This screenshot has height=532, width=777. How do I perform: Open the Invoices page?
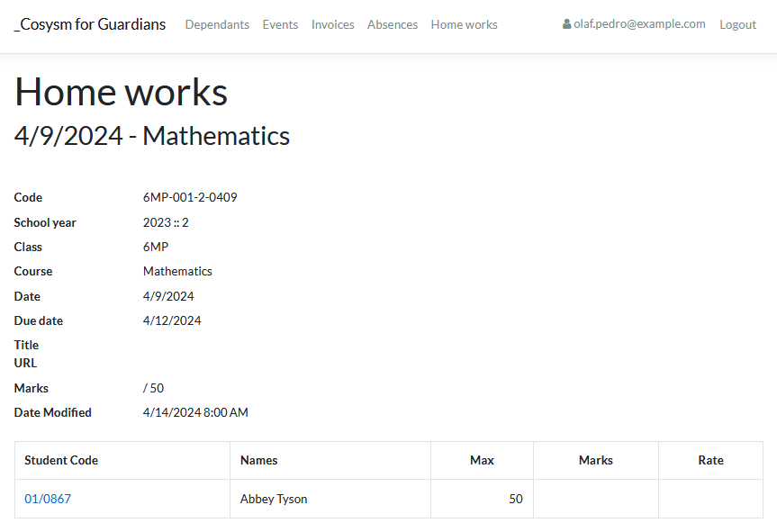click(332, 24)
